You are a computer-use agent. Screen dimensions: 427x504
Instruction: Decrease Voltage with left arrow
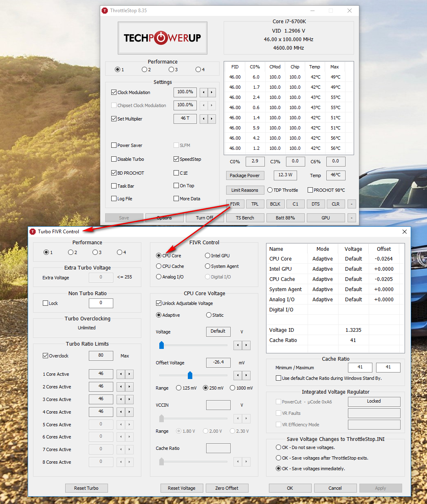pyautogui.click(x=238, y=345)
